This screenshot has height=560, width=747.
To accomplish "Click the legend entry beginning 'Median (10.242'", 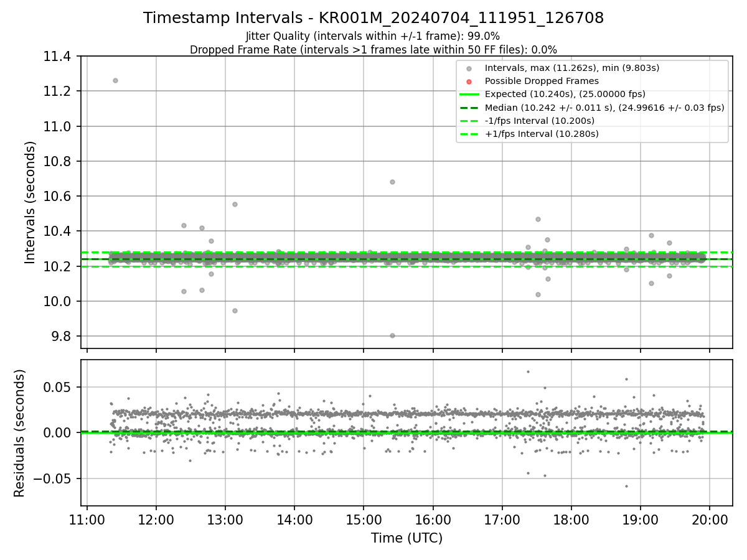I will tap(604, 107).
